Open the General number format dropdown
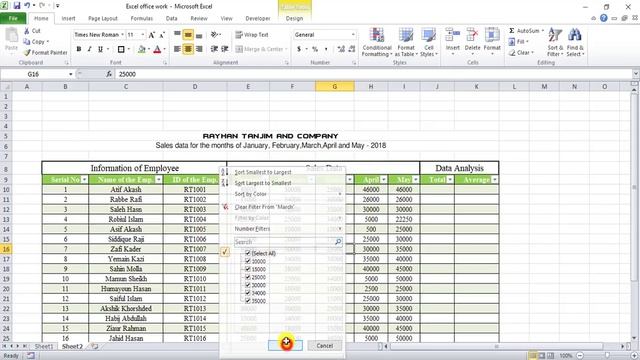The width and height of the screenshot is (640, 360). (353, 35)
